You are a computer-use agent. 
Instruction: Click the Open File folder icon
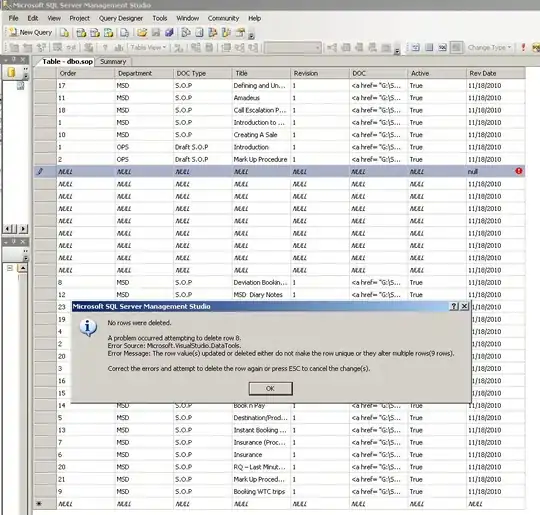click(x=142, y=33)
